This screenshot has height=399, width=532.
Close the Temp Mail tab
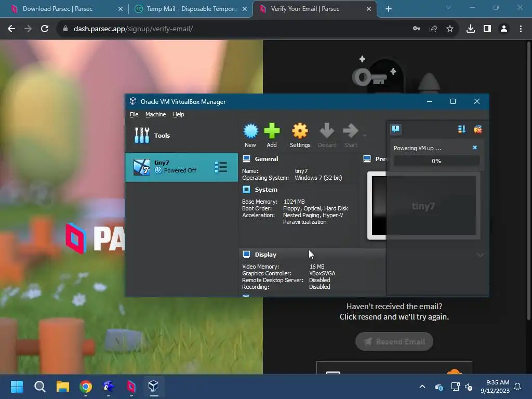point(245,9)
